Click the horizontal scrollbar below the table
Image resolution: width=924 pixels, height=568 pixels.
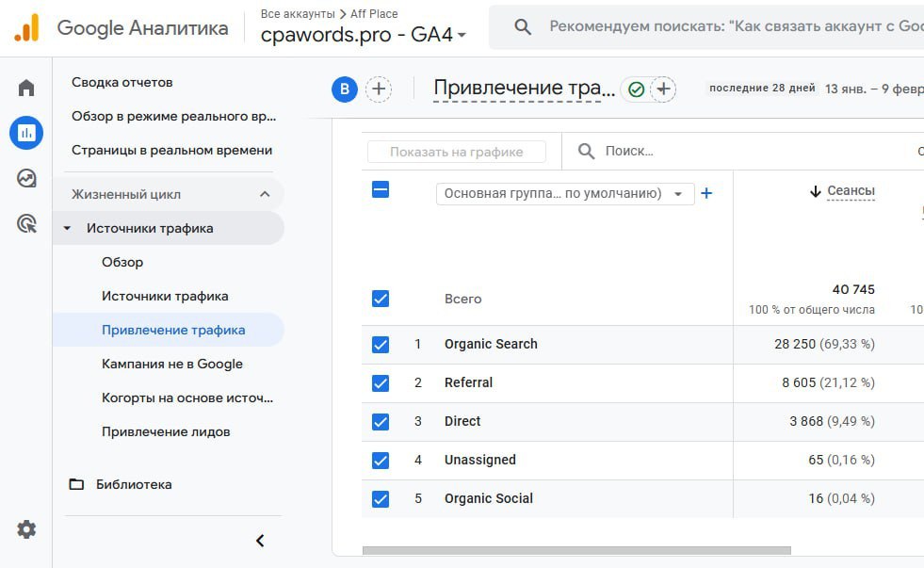[x=575, y=550]
